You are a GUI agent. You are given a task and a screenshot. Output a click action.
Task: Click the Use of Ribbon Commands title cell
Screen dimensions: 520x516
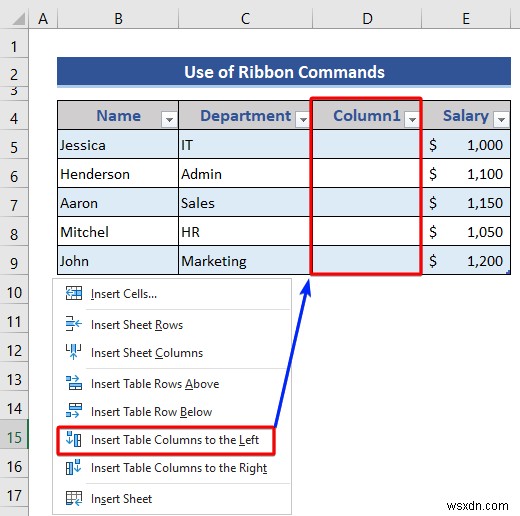point(284,72)
